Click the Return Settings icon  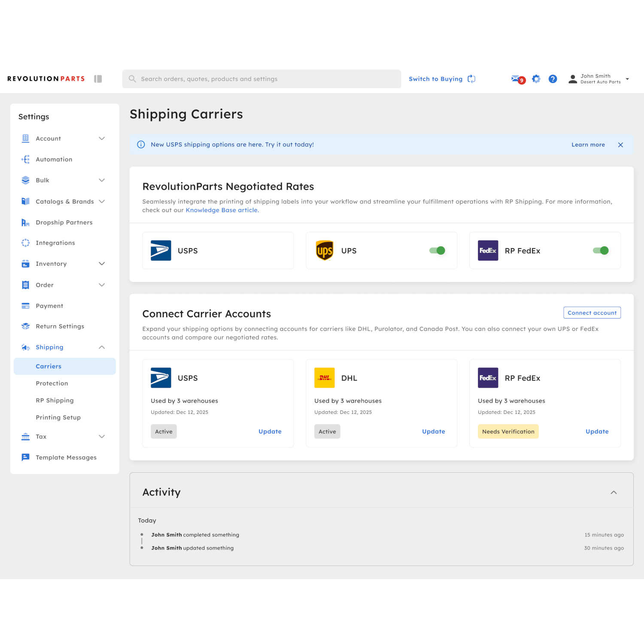point(25,326)
